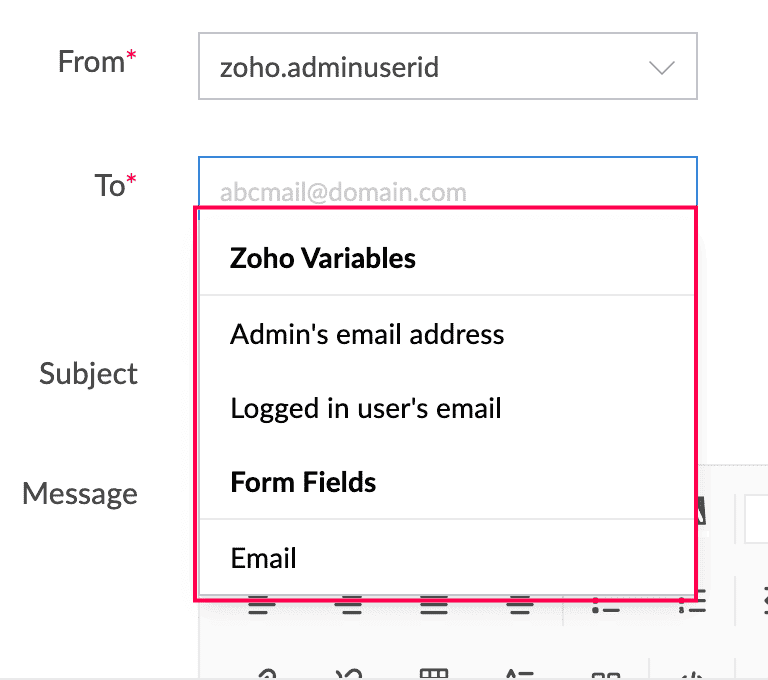Select the Form Fields section header

[303, 482]
